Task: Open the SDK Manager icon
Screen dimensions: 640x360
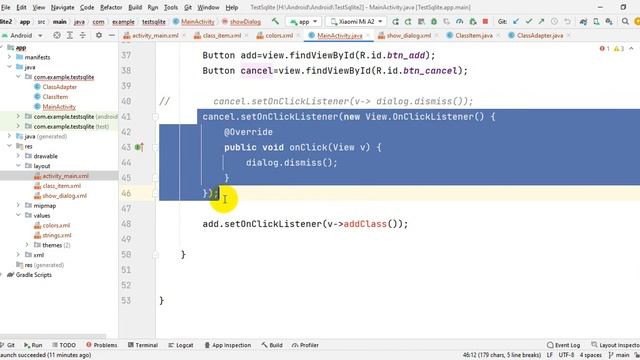Action: pos(609,21)
